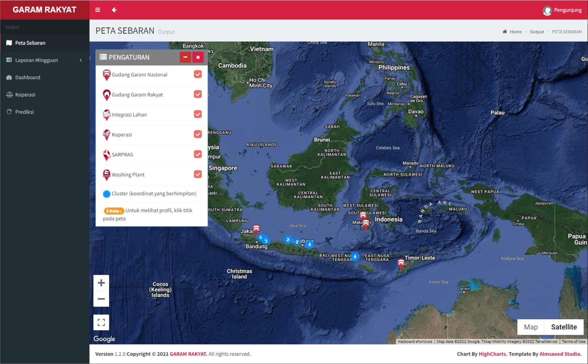Close the Pengaturan settings panel
This screenshot has height=364, width=588.
[x=198, y=57]
